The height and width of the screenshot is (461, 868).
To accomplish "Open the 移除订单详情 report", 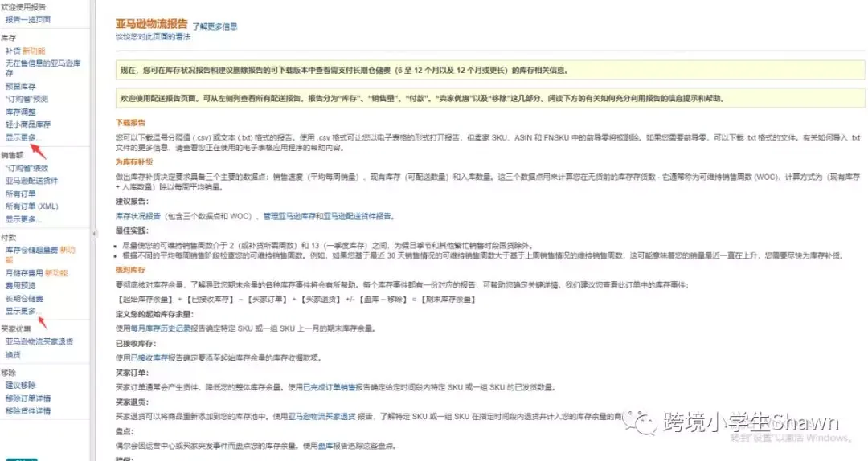I will pos(27,398).
